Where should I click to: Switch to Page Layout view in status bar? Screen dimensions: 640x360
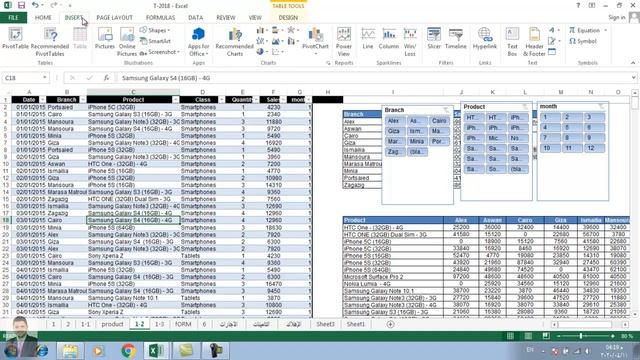[528, 336]
